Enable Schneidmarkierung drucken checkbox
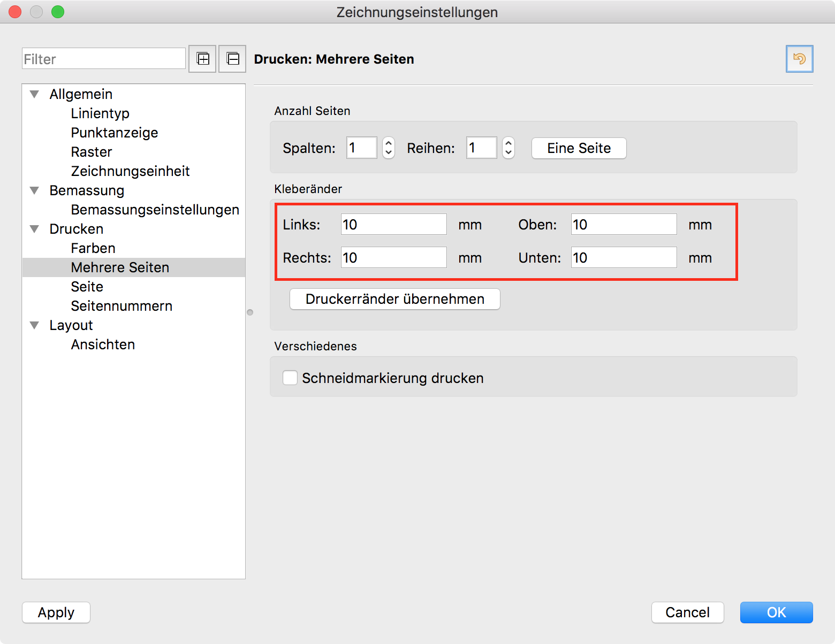The height and width of the screenshot is (644, 835). (x=290, y=378)
